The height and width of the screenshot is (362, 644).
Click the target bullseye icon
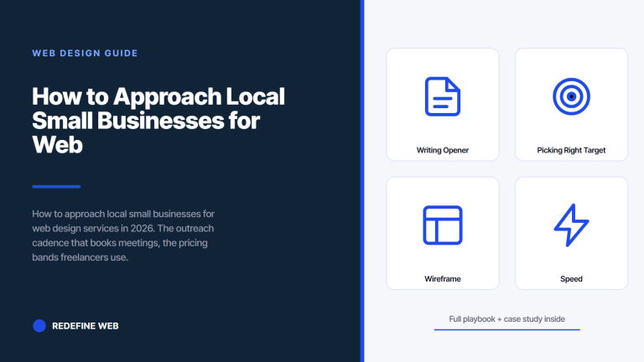(571, 96)
